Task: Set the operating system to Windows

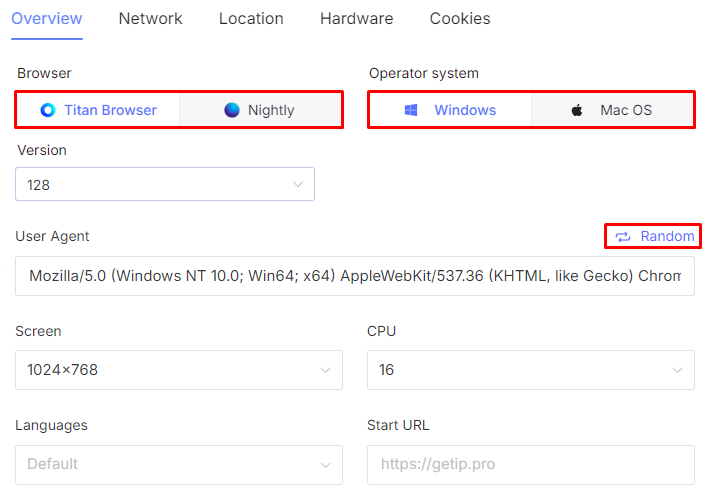Action: (451, 110)
